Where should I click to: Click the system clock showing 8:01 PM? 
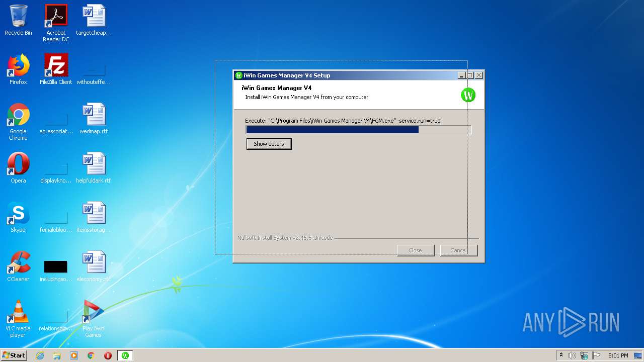coord(618,355)
